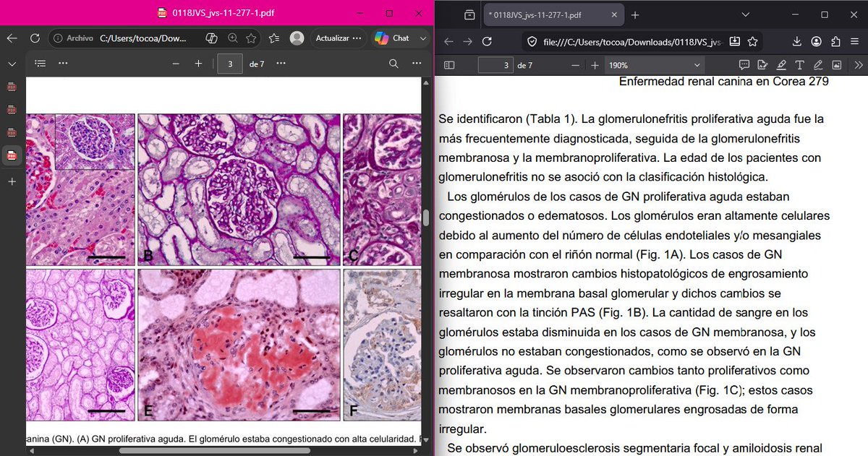
Task: Select the highlight tool in Firefox PDF
Action: [x=781, y=65]
